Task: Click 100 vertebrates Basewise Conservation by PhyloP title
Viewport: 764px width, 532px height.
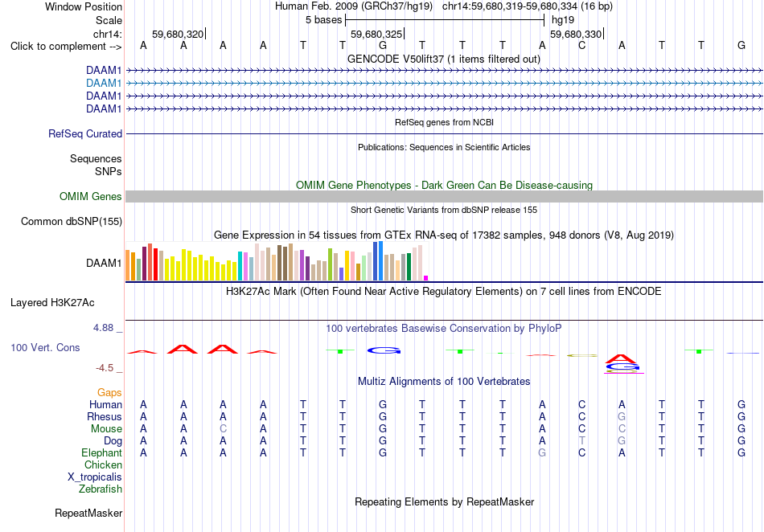Action: 444,329
